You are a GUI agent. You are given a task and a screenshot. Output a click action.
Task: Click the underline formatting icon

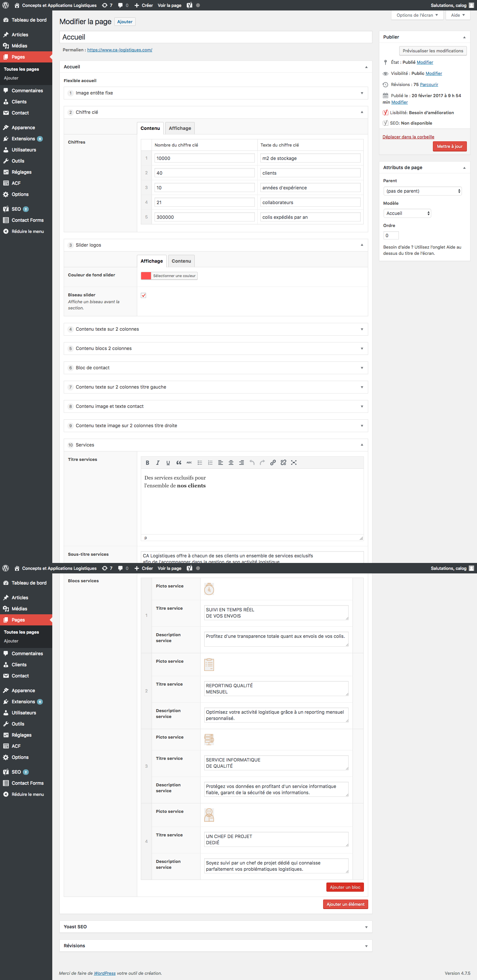point(168,463)
